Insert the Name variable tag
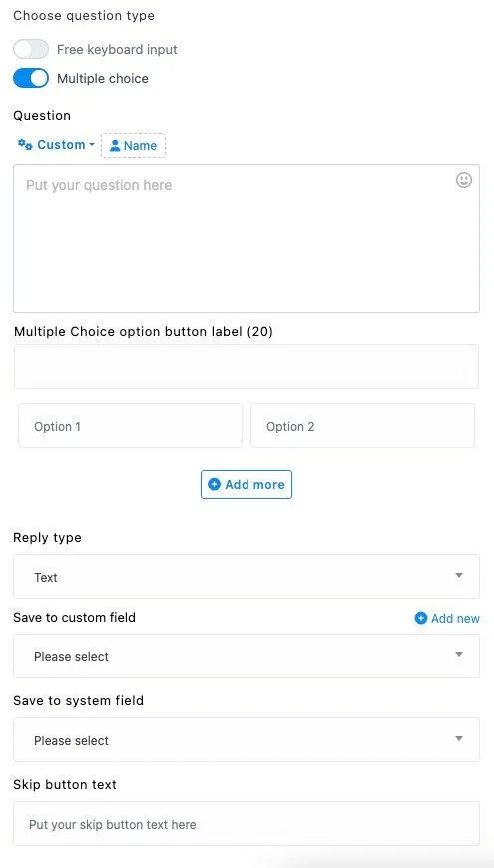494x868 pixels. pyautogui.click(x=133, y=145)
